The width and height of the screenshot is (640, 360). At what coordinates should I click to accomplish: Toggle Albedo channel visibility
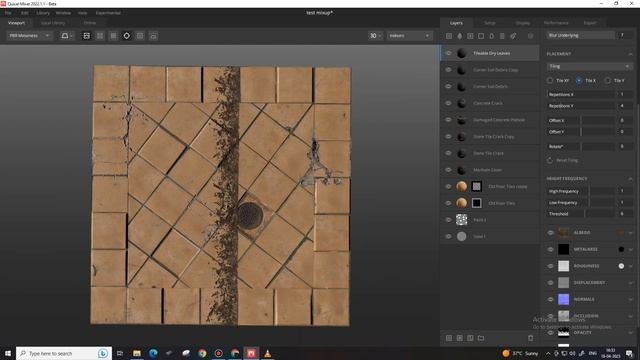click(x=551, y=233)
